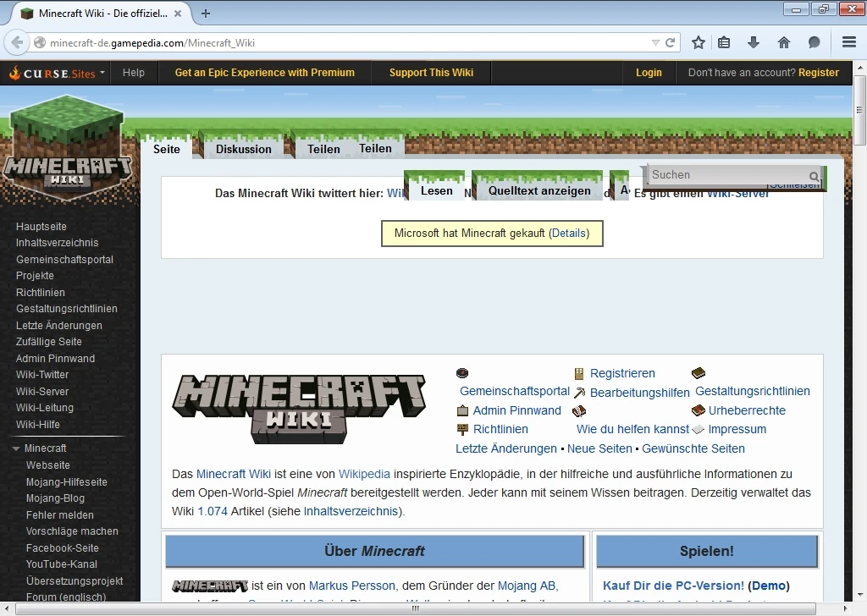The height and width of the screenshot is (616, 867).
Task: Open the Details link about Microsoft purchase
Action: coord(569,234)
